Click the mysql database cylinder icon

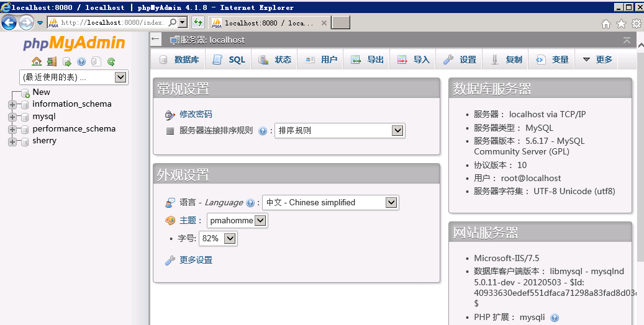25,117
